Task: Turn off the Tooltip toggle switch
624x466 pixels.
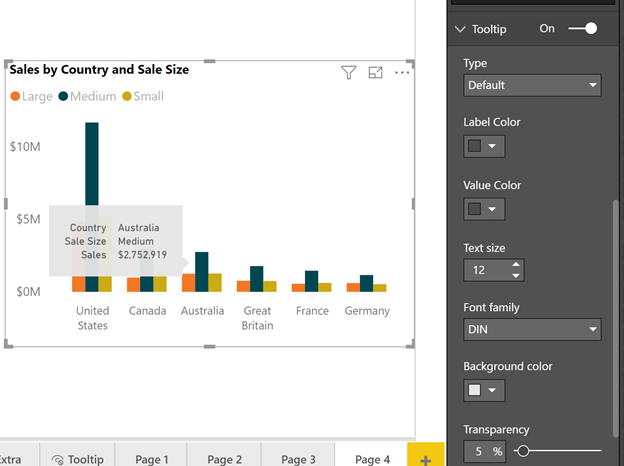Action: [582, 29]
